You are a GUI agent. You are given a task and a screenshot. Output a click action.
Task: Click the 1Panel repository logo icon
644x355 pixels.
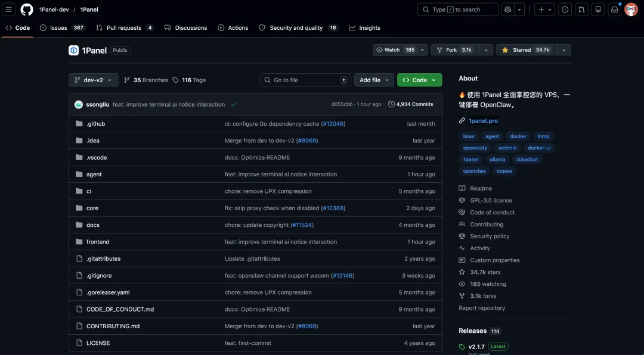(73, 50)
